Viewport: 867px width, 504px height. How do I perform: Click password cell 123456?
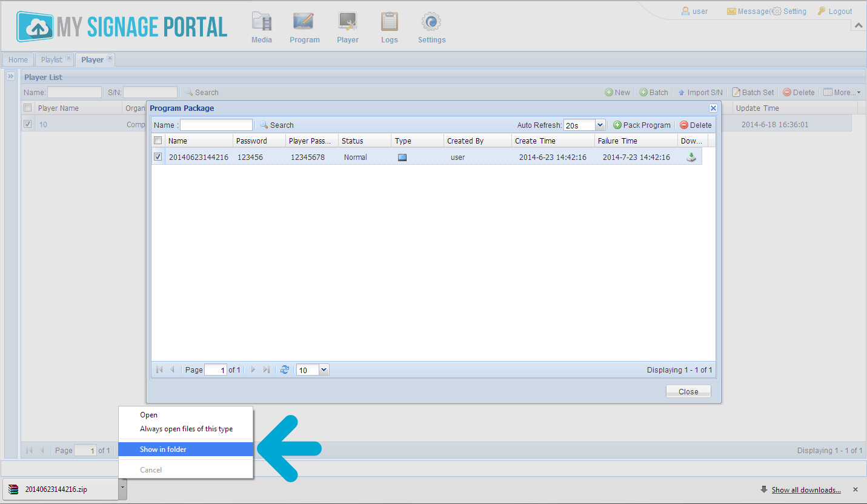(x=250, y=157)
